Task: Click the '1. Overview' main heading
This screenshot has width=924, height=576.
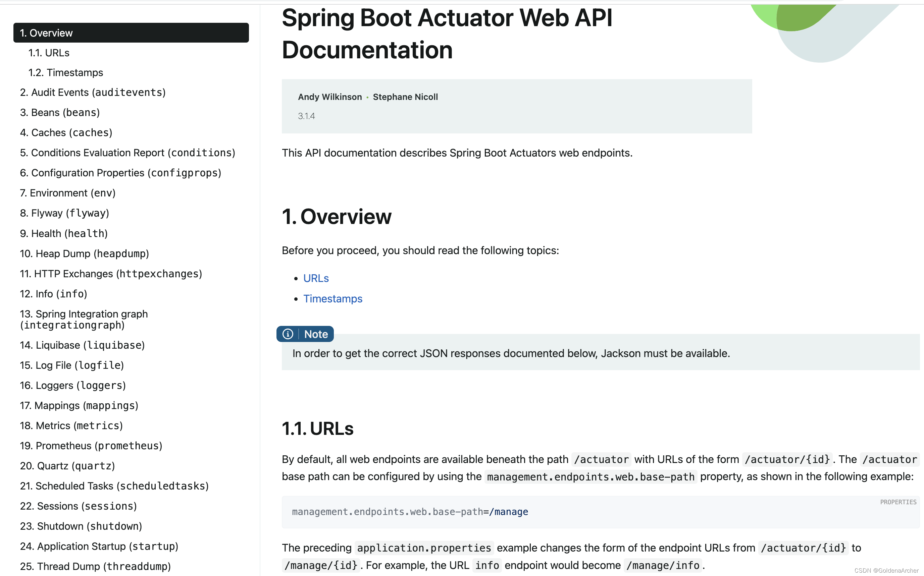Action: point(337,217)
